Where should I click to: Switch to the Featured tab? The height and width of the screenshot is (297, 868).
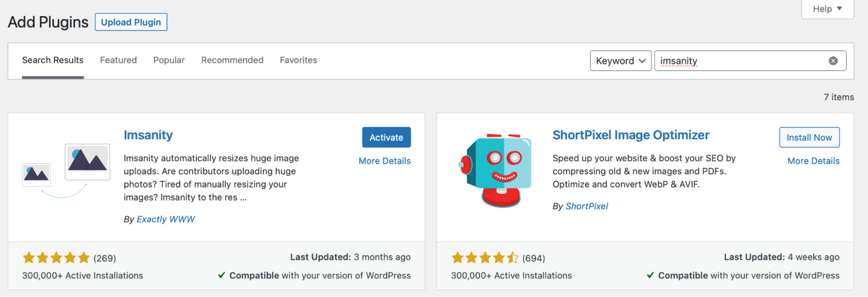(x=118, y=60)
